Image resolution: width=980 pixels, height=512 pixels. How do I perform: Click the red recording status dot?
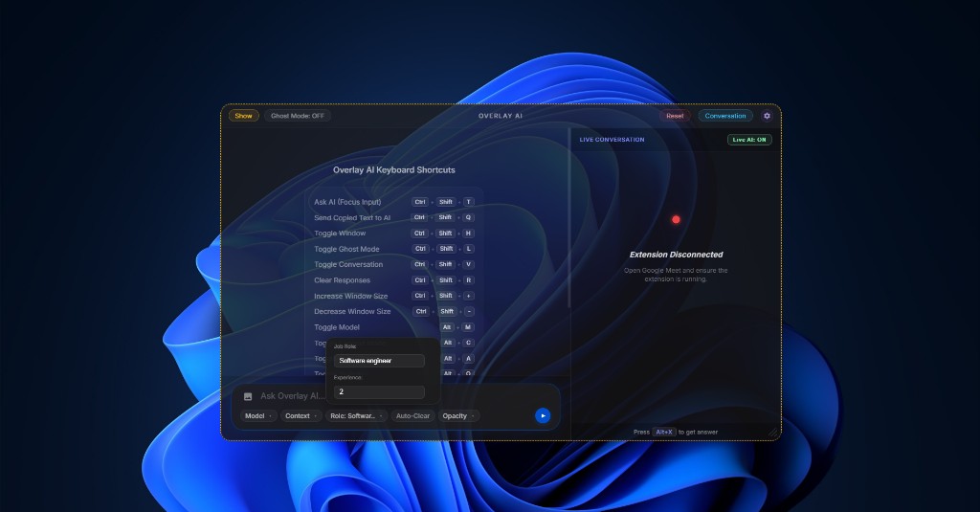[676, 219]
